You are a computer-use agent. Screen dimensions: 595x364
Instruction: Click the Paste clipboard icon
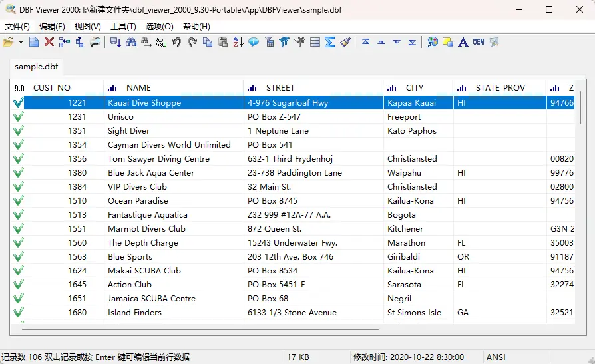coord(223,42)
